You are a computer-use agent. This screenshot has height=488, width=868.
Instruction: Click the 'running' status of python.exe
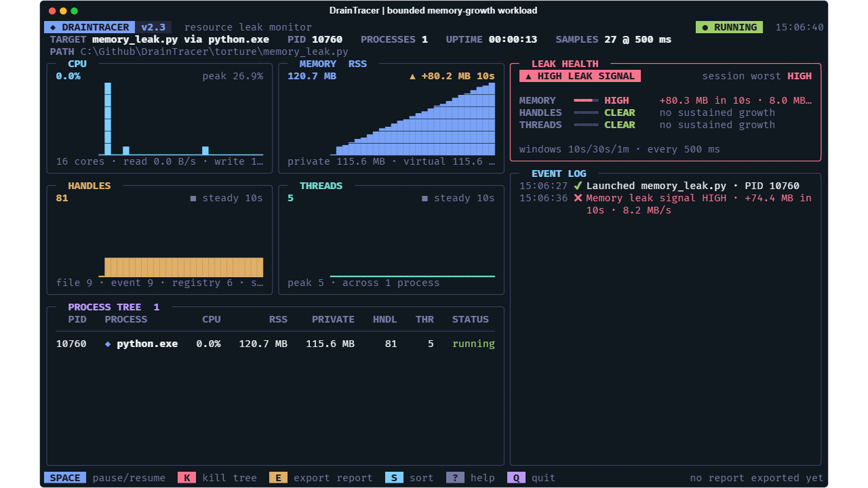pyautogui.click(x=473, y=344)
